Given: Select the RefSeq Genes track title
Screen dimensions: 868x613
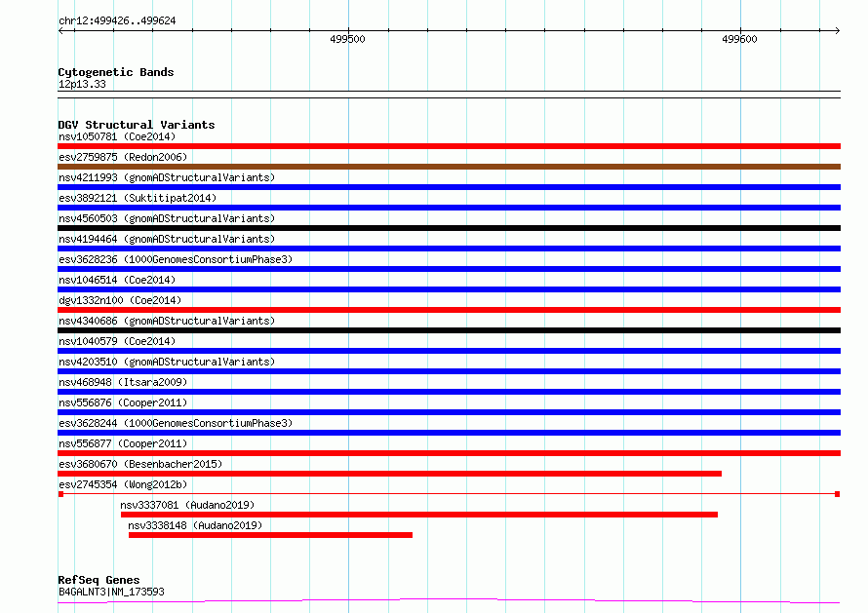Looking at the screenshot, I should [99, 580].
